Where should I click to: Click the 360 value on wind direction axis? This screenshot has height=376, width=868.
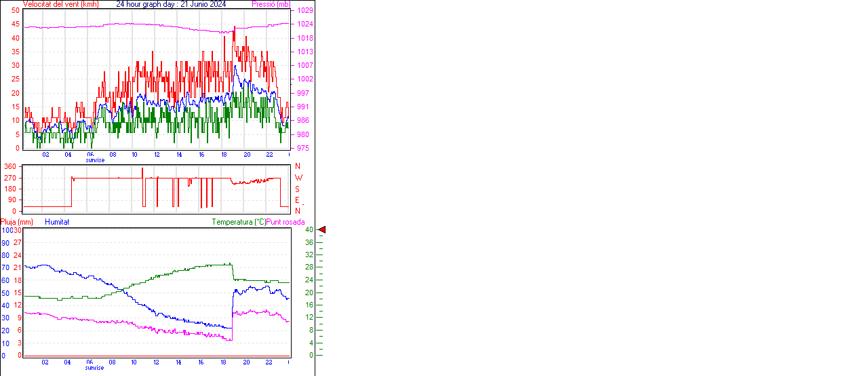coord(10,166)
